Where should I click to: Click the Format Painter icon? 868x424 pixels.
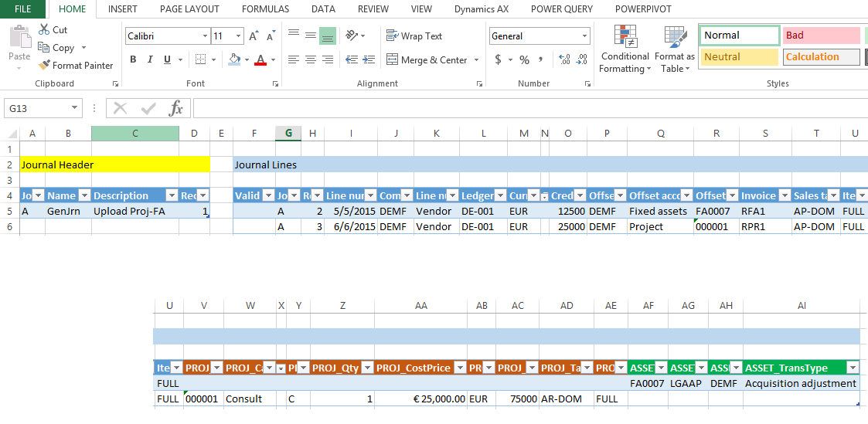pyautogui.click(x=45, y=66)
